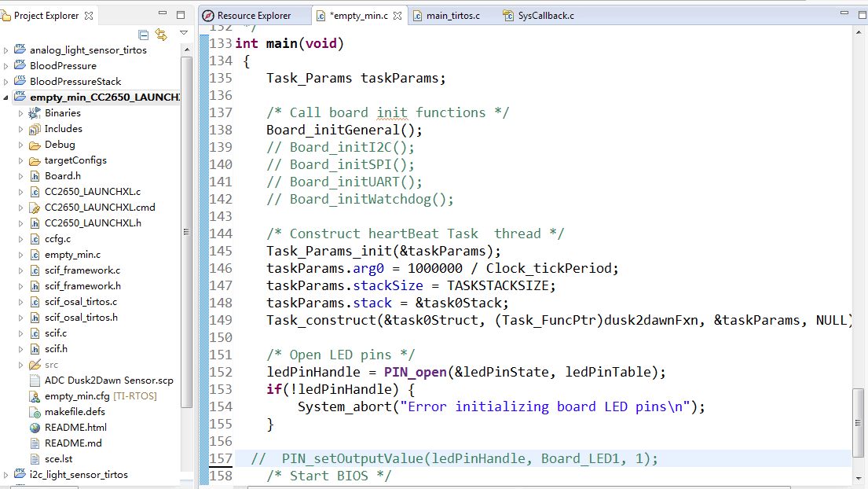Click the ADC Dusk2Dawn Sensor.scp file icon

(35, 381)
